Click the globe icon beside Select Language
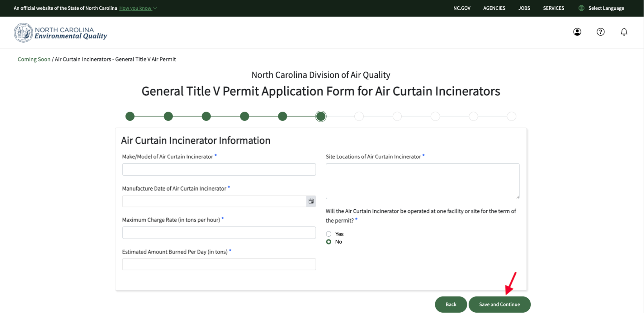 pos(581,8)
